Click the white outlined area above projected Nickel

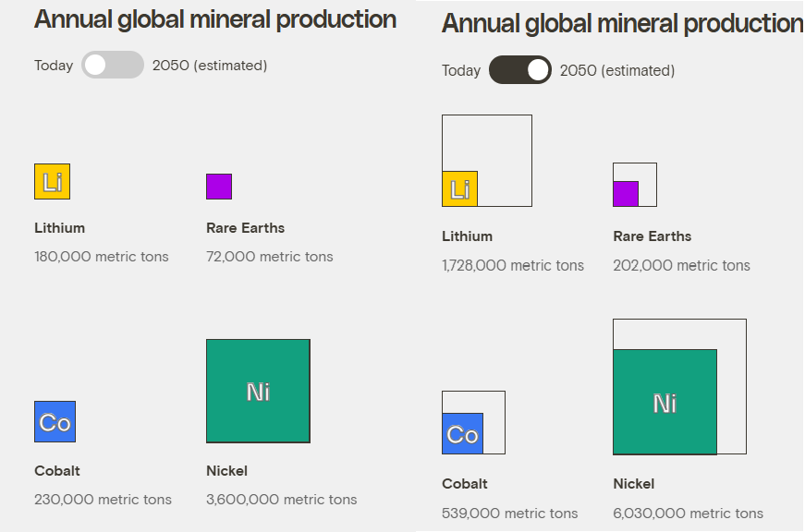[x=679, y=333]
